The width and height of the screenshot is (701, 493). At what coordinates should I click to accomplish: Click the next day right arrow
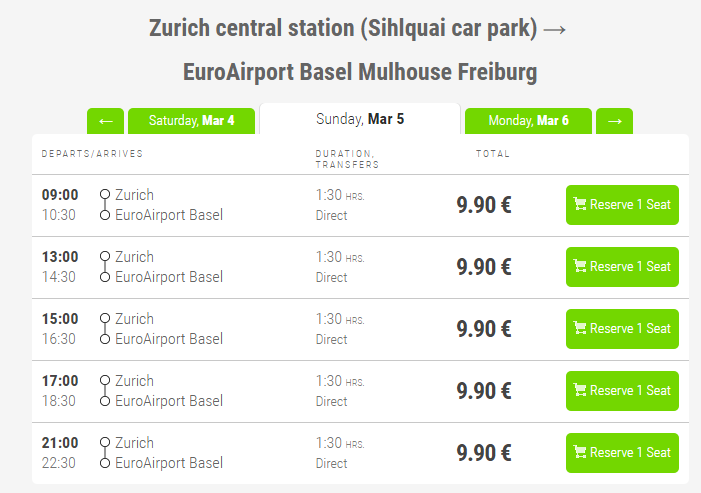[x=614, y=121]
